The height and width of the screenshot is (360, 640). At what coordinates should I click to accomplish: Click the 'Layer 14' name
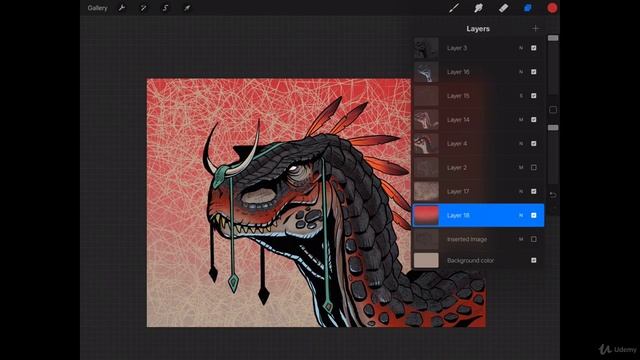tap(458, 120)
